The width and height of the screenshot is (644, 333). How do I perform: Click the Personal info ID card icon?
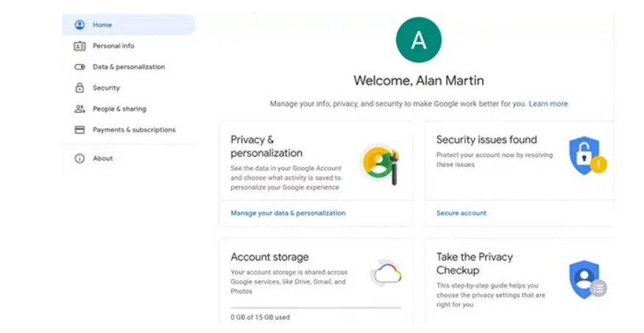(x=79, y=46)
